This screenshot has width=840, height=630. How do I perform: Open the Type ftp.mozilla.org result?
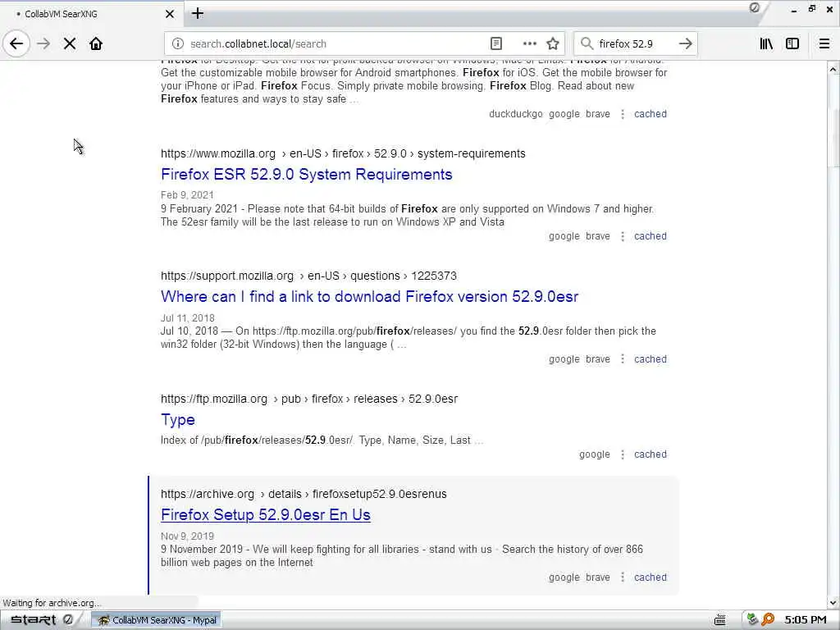(x=178, y=419)
